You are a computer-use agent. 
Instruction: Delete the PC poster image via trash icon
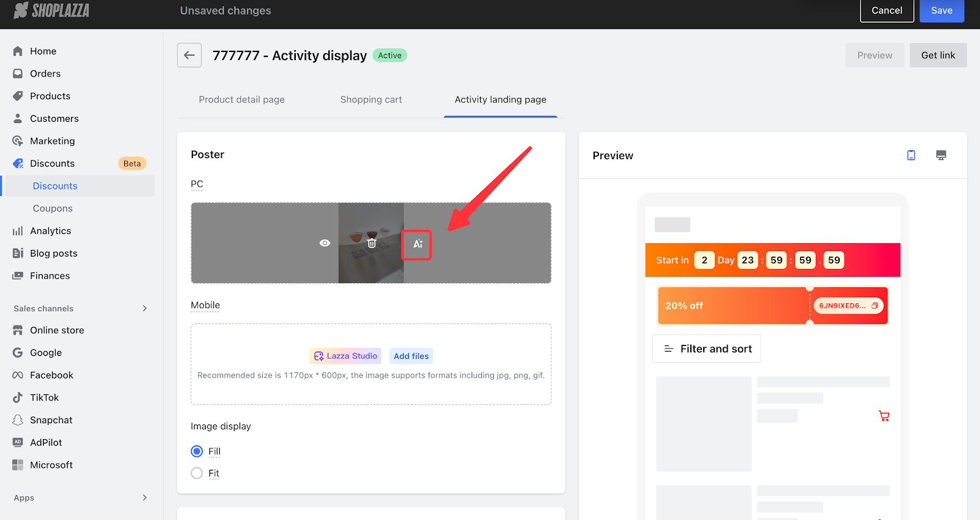tap(371, 243)
